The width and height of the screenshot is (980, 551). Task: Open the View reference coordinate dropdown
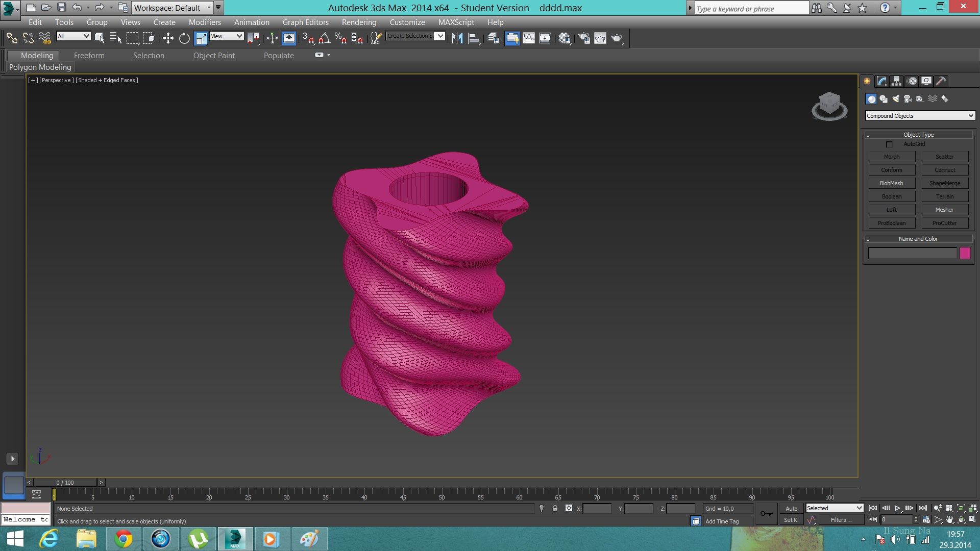(227, 36)
